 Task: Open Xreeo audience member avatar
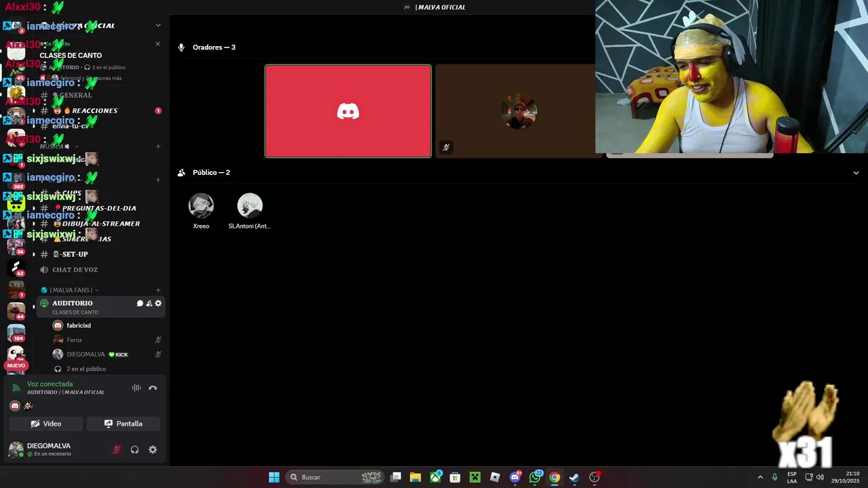[201, 205]
